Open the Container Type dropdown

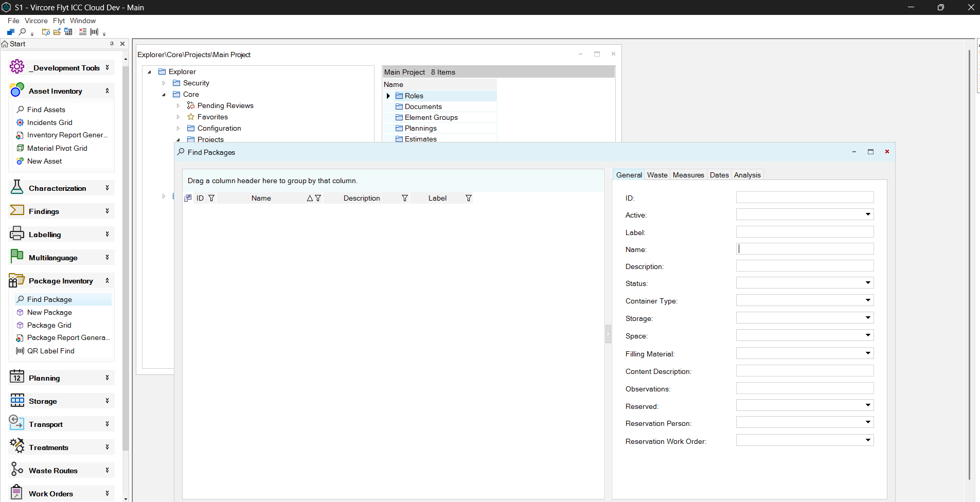[x=867, y=300]
